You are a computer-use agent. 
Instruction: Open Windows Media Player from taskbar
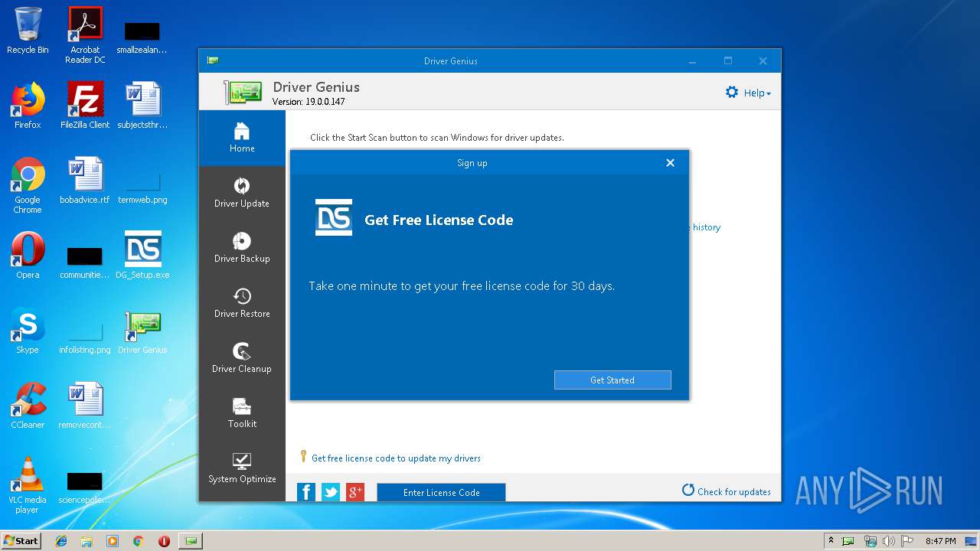click(x=113, y=541)
